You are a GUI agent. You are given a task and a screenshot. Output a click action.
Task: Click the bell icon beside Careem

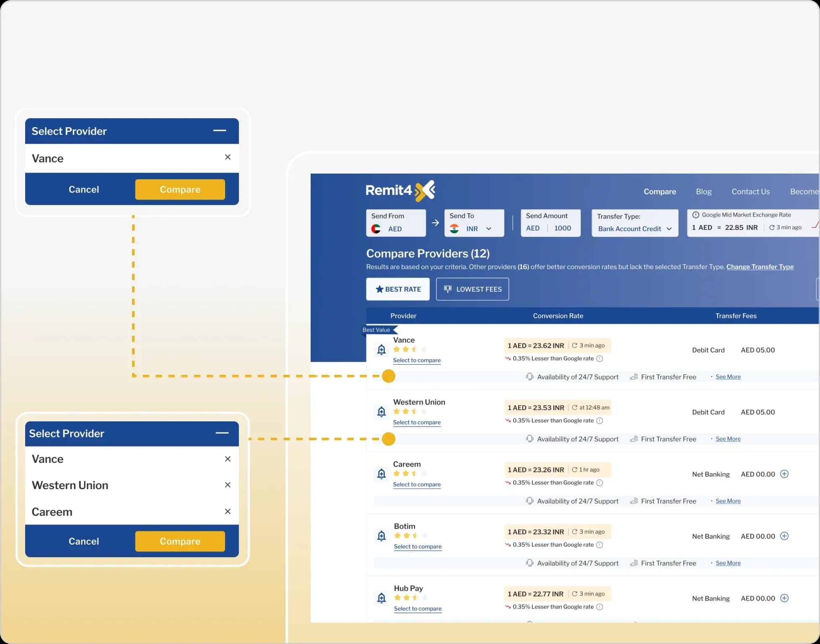[381, 474]
